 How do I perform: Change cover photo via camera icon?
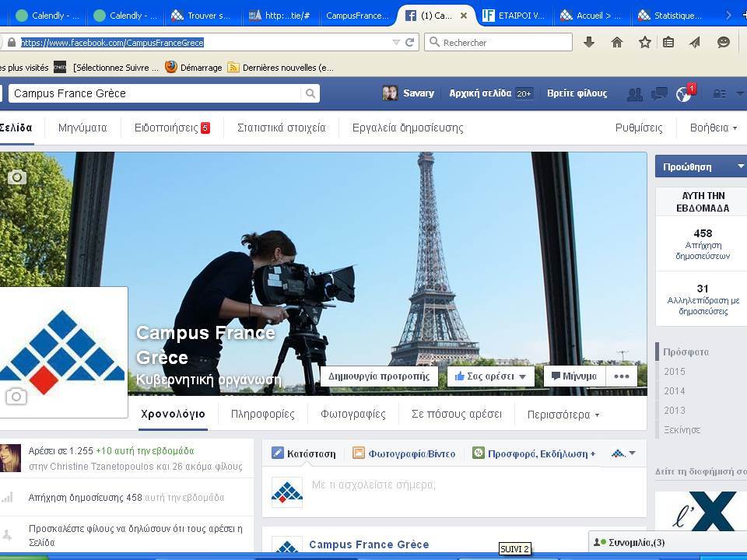pyautogui.click(x=17, y=177)
